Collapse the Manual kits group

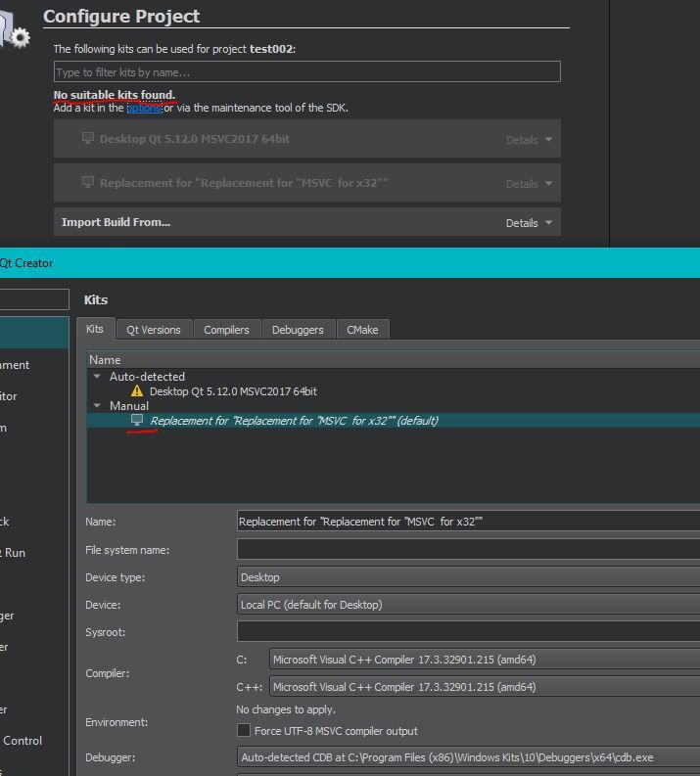pyautogui.click(x=97, y=406)
